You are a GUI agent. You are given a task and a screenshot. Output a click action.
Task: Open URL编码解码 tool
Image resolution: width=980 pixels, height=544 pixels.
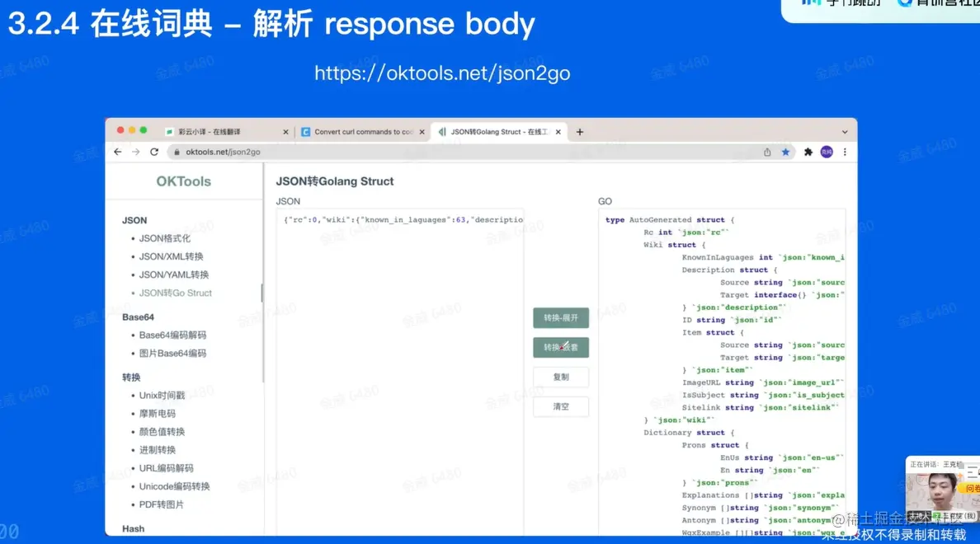click(167, 468)
